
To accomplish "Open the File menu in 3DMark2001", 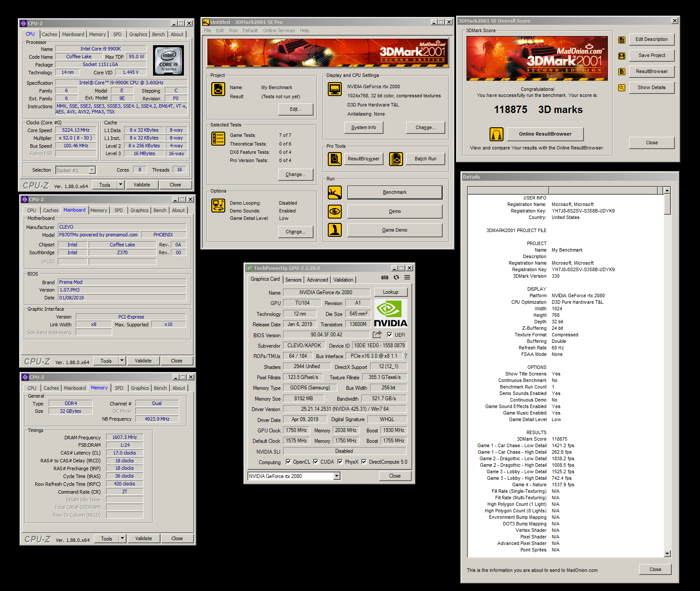I will tap(207, 30).
